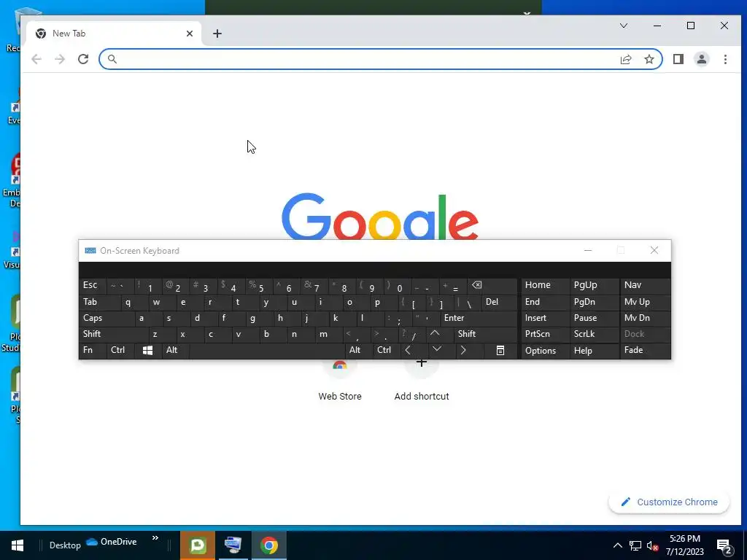Tap the spacebar on On-Screen Keyboard
The height and width of the screenshot is (560, 747).
(x=267, y=351)
